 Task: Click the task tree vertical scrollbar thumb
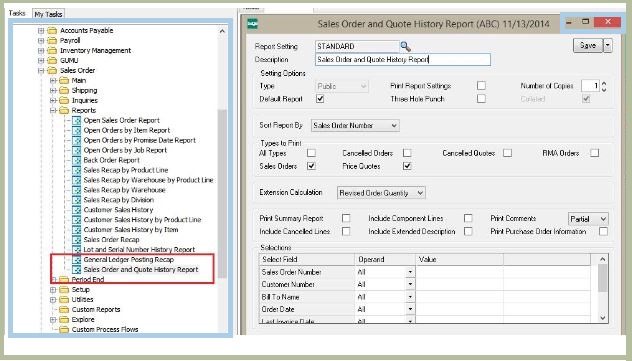point(222,193)
